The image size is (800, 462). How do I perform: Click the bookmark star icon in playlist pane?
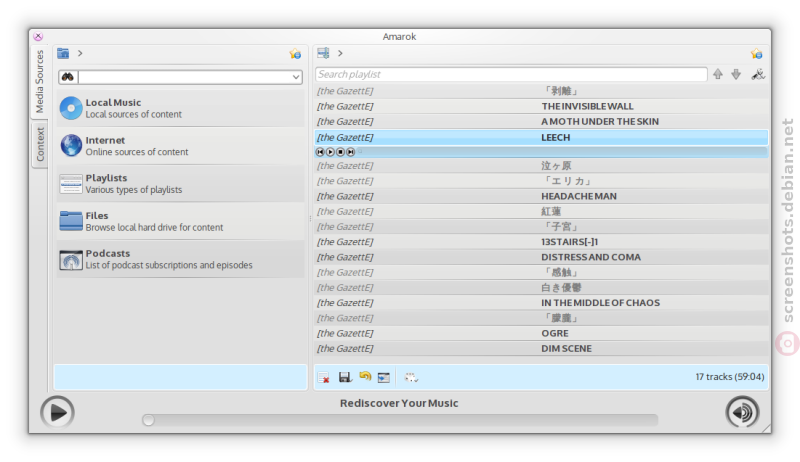click(x=757, y=54)
